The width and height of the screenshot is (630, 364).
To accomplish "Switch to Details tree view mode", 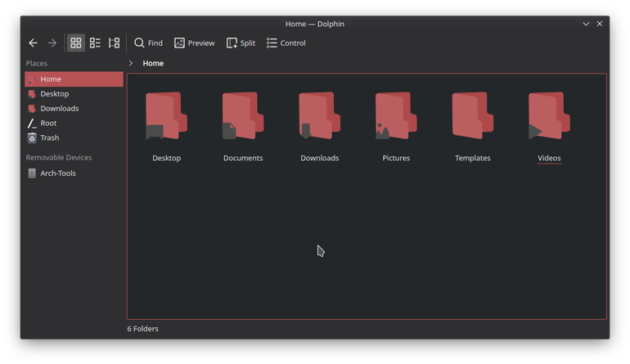I will (x=114, y=43).
